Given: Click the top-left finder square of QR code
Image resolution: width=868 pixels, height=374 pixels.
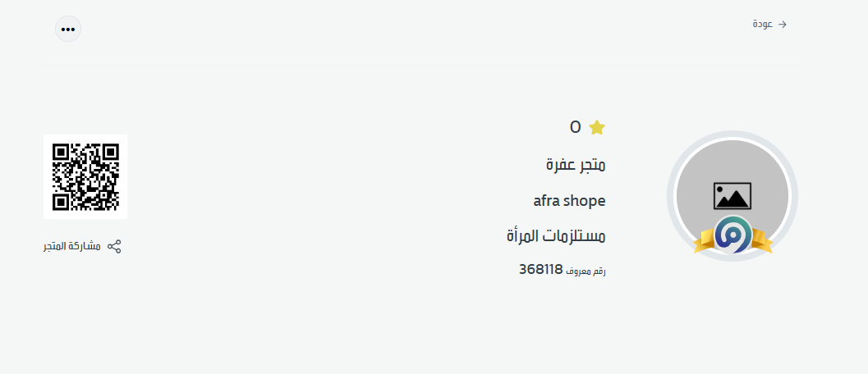Looking at the screenshot, I should [x=61, y=152].
